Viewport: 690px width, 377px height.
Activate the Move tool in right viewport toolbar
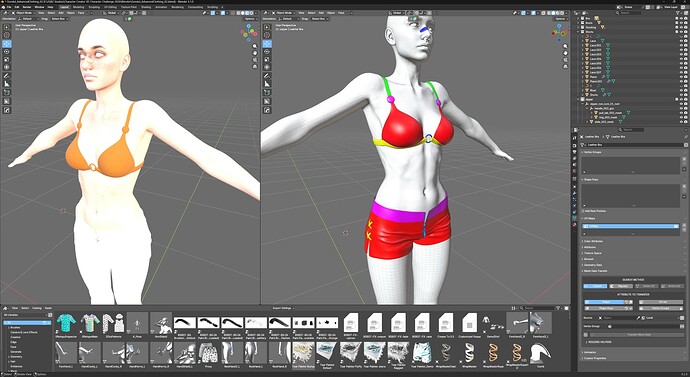pyautogui.click(x=267, y=44)
